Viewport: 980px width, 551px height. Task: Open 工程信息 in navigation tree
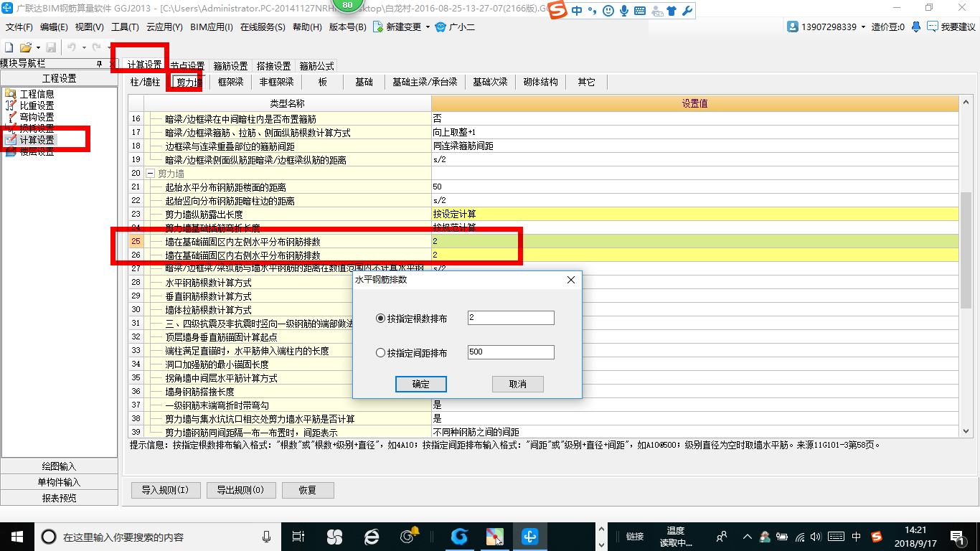point(36,94)
